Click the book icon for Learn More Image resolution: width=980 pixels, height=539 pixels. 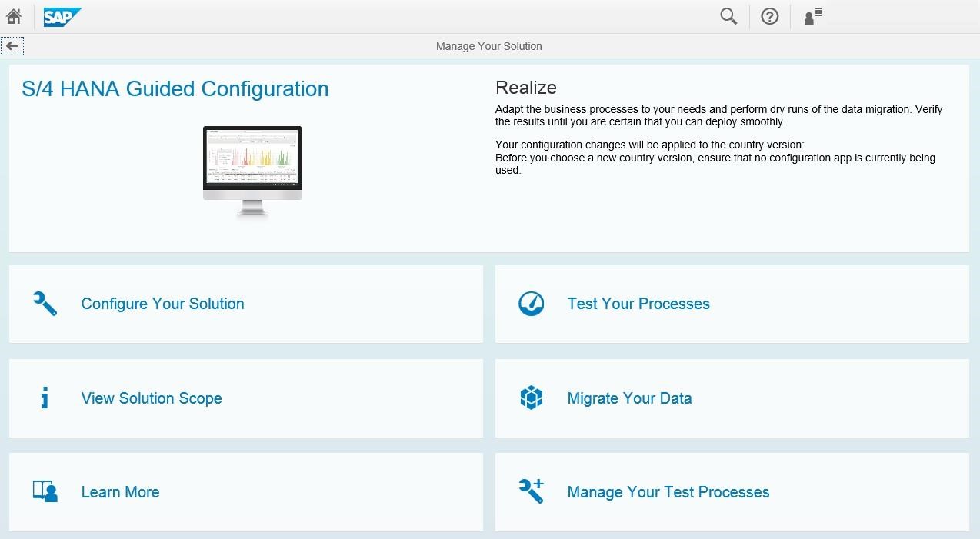pyautogui.click(x=45, y=492)
